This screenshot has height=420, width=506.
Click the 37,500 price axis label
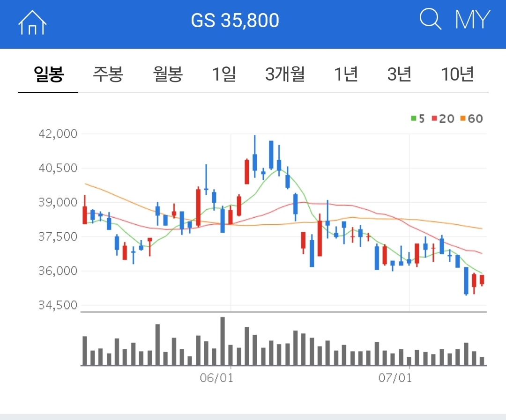coord(58,236)
